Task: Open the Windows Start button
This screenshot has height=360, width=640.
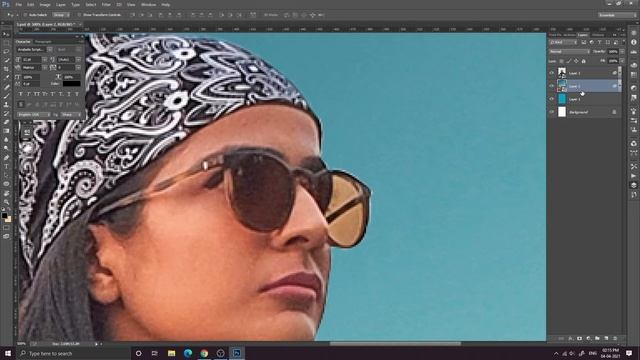Action: pyautogui.click(x=8, y=353)
